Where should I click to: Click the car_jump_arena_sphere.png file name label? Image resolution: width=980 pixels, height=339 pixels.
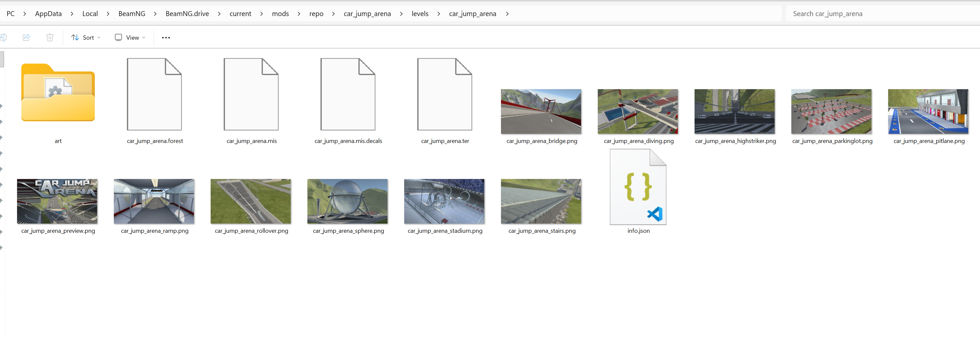348,231
